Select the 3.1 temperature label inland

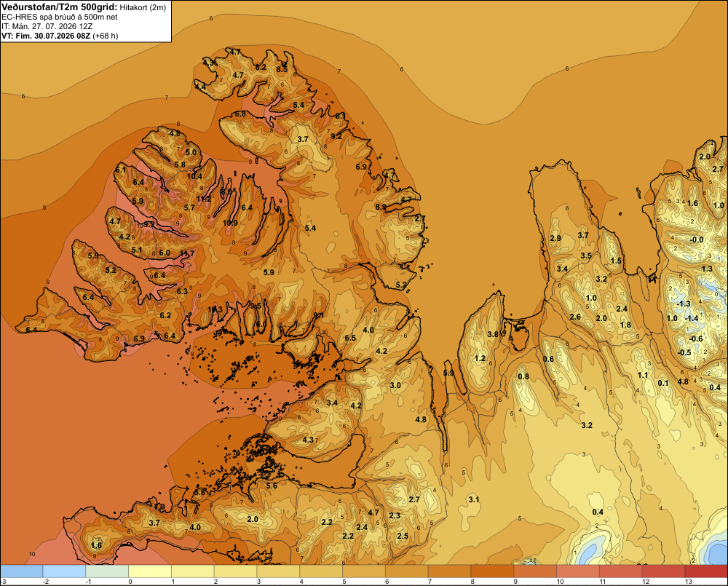click(474, 499)
